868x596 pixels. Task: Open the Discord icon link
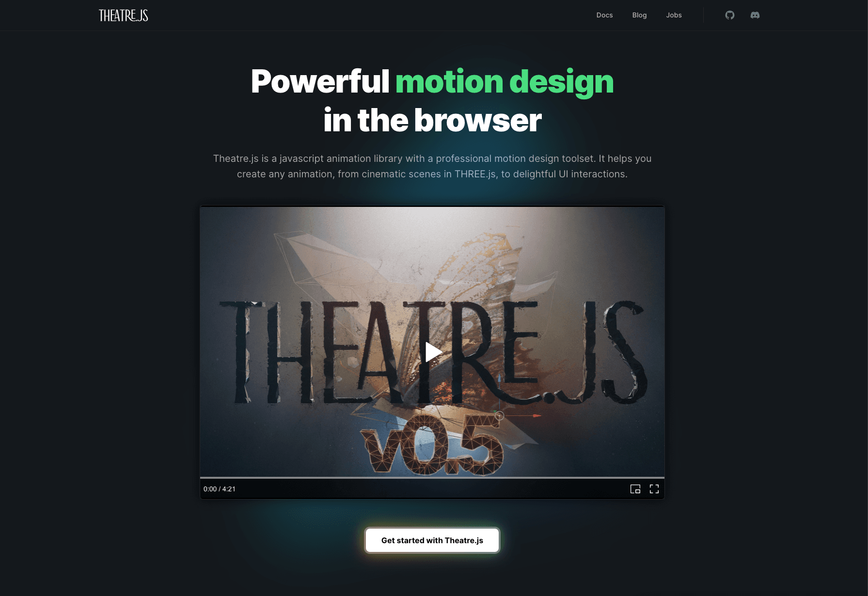755,15
